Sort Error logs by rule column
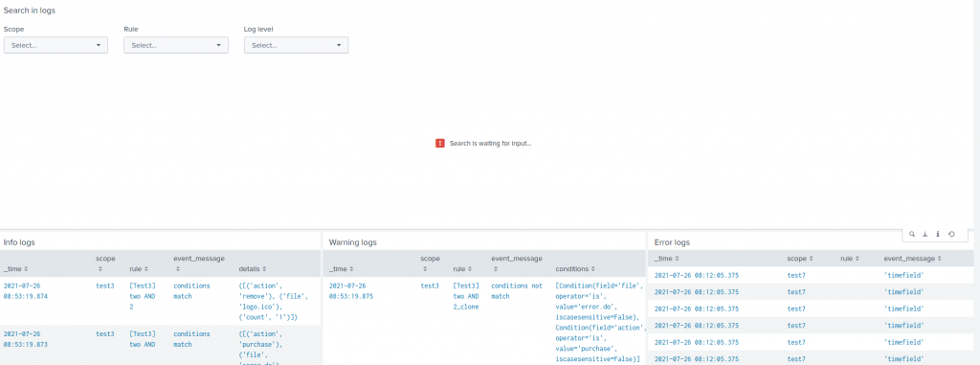This screenshot has height=365, width=980. tap(850, 258)
